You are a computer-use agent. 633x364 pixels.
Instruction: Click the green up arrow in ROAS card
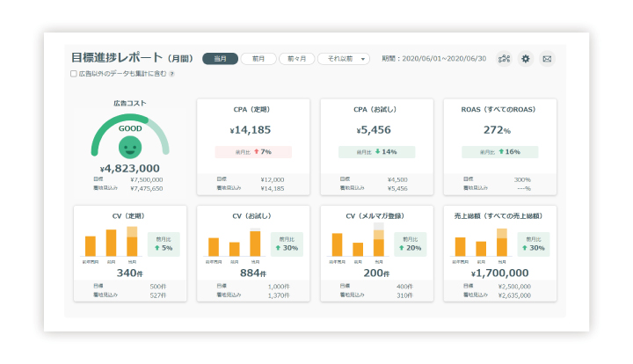point(500,152)
